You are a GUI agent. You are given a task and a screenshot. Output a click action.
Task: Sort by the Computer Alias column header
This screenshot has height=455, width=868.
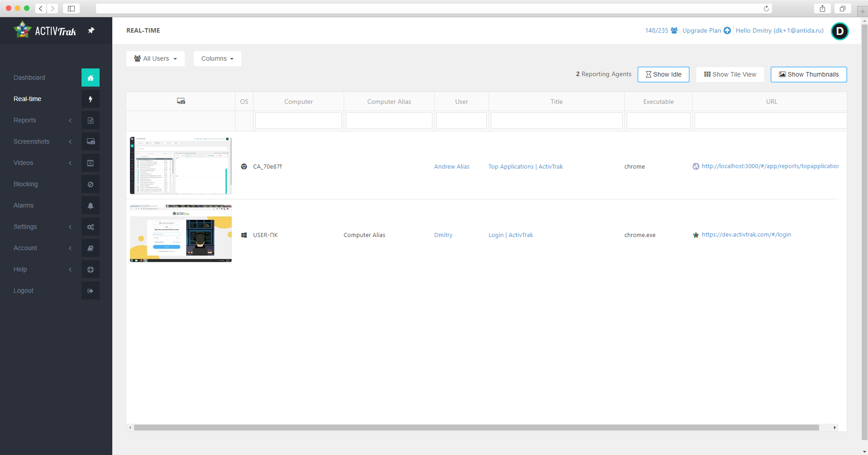click(x=389, y=102)
